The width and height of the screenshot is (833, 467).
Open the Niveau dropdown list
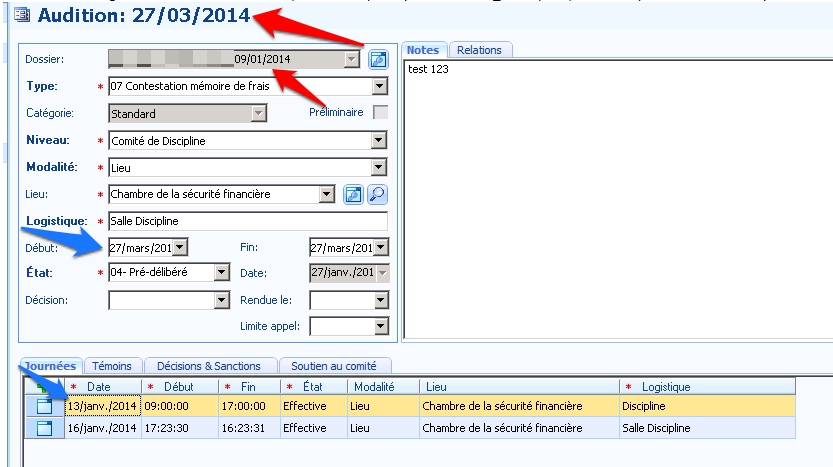click(379, 141)
